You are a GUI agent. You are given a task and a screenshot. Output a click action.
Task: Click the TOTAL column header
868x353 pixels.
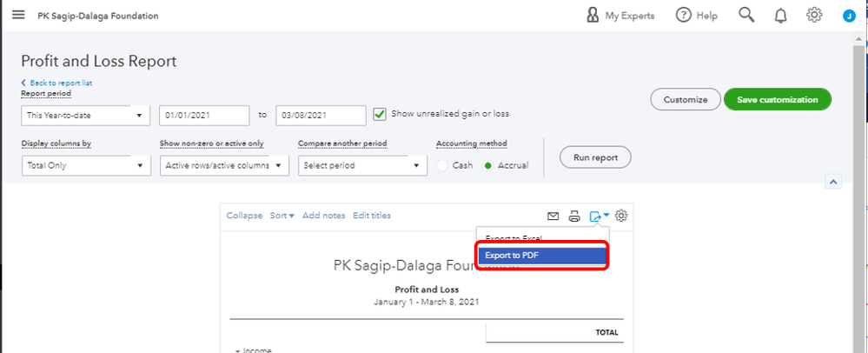tap(606, 332)
